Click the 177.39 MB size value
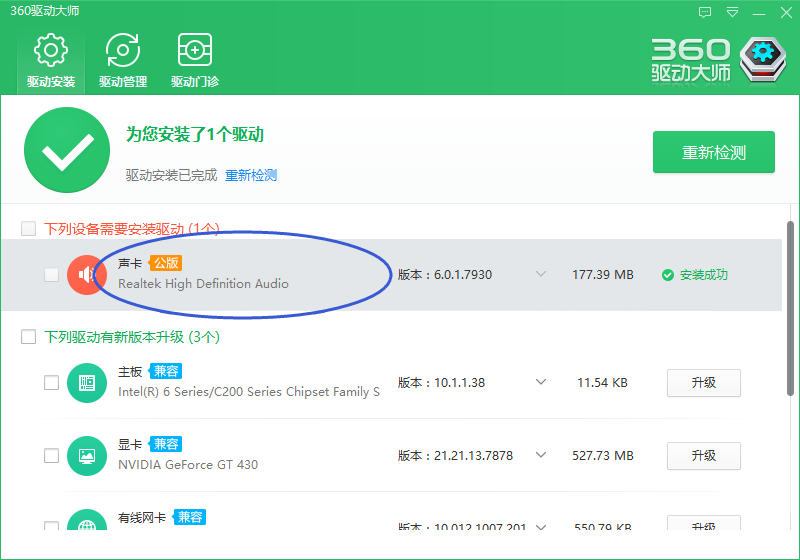 (x=603, y=275)
